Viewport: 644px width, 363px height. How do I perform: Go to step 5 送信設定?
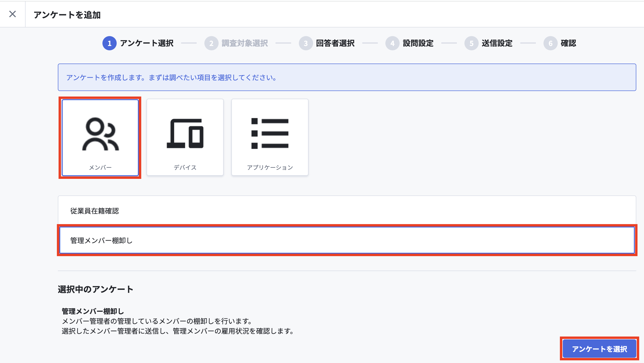[x=488, y=43]
